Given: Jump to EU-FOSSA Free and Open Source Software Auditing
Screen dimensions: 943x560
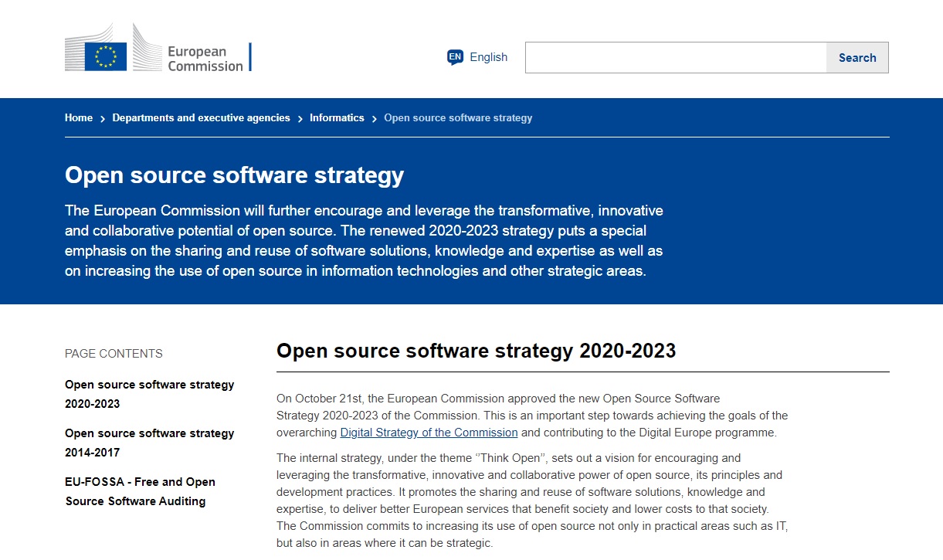Looking at the screenshot, I should click(140, 491).
